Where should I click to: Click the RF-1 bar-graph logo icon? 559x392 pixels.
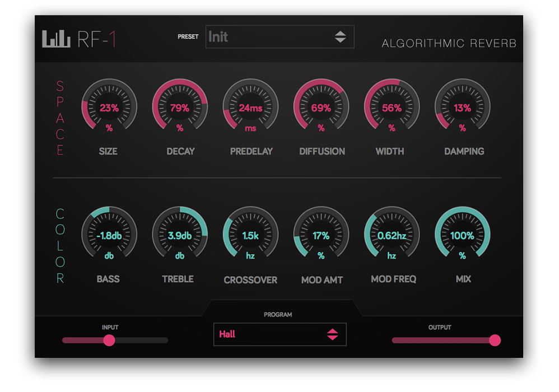tap(56, 39)
